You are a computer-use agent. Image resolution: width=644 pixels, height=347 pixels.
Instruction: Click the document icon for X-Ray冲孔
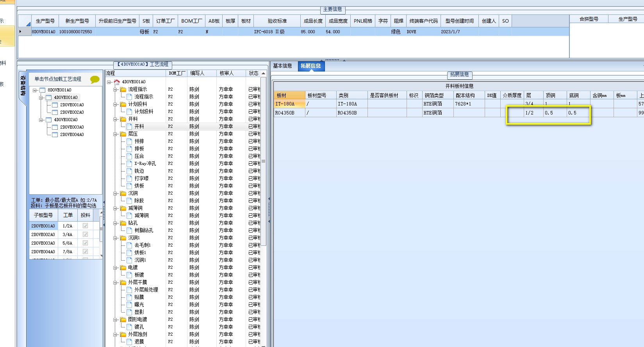coord(129,163)
